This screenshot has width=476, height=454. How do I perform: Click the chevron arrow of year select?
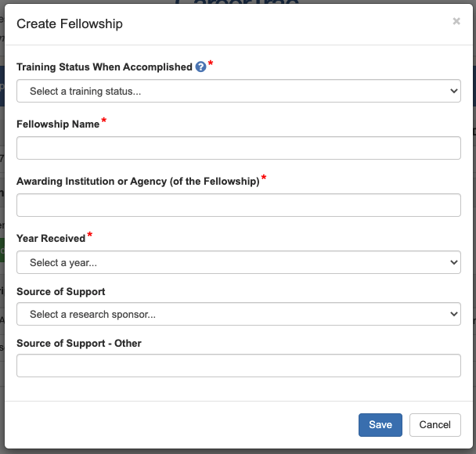point(453,262)
